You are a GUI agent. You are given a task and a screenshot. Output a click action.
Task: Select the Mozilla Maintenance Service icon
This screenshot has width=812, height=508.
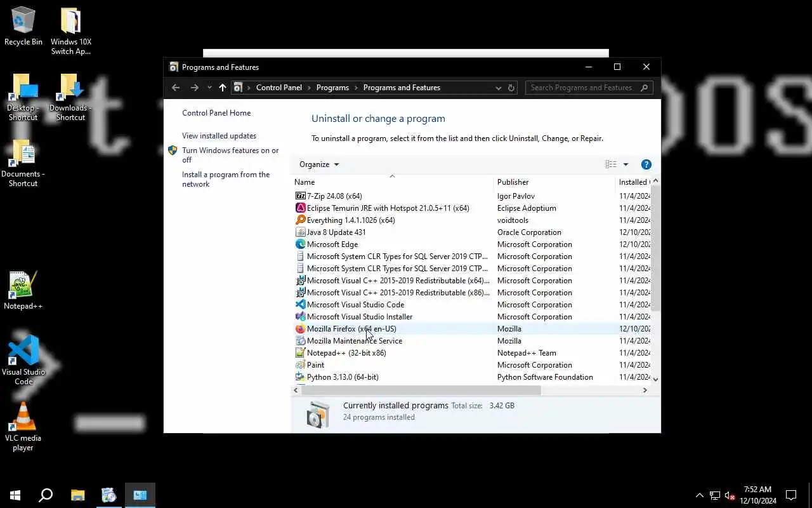tap(301, 341)
